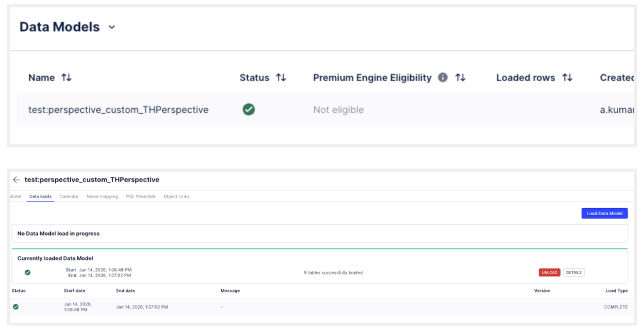The height and width of the screenshot is (331, 644).
Task: Click green status check in Data Models row
Action: point(248,109)
